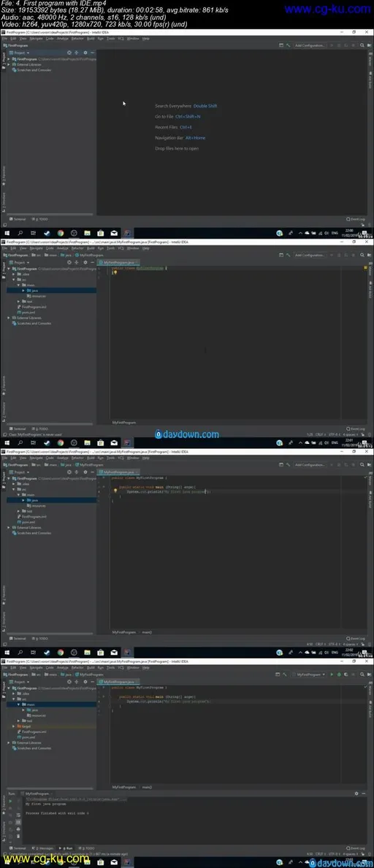Open the TODO tool window in first frame

[x=40, y=219]
